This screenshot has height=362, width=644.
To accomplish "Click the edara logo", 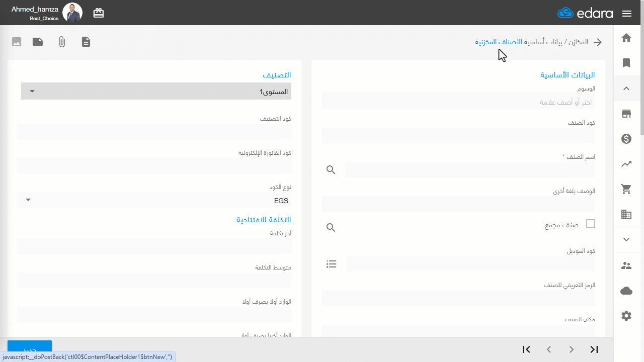I will tap(585, 13).
